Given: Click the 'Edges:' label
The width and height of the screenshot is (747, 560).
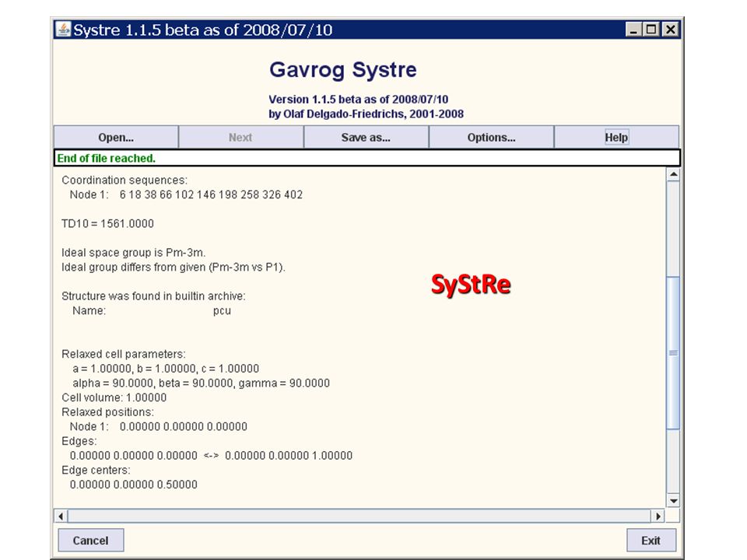Looking at the screenshot, I should point(79,442).
